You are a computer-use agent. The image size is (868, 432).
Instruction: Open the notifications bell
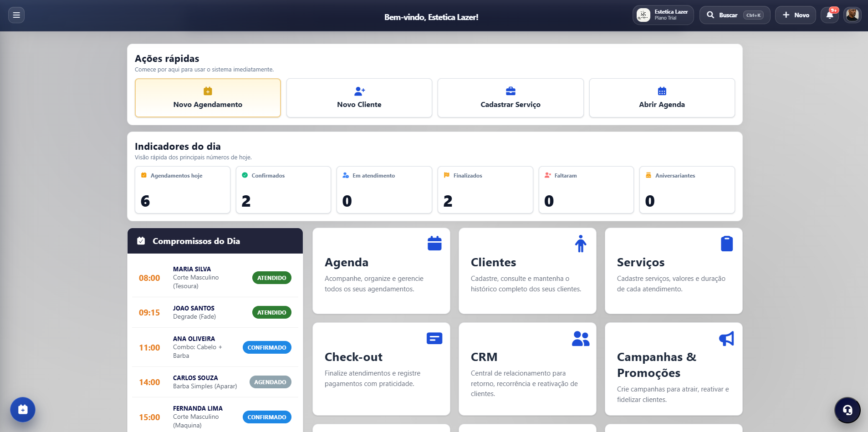(x=830, y=15)
